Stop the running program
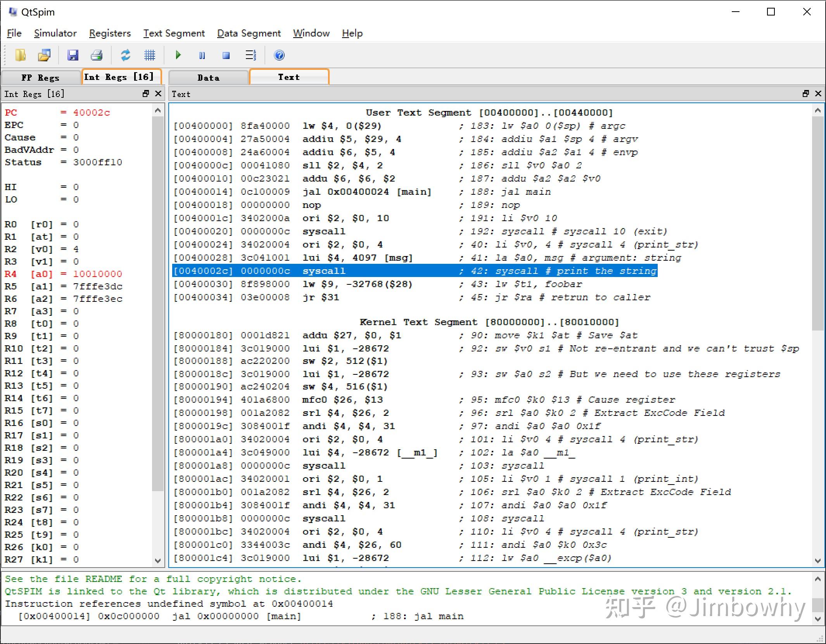 [x=226, y=55]
